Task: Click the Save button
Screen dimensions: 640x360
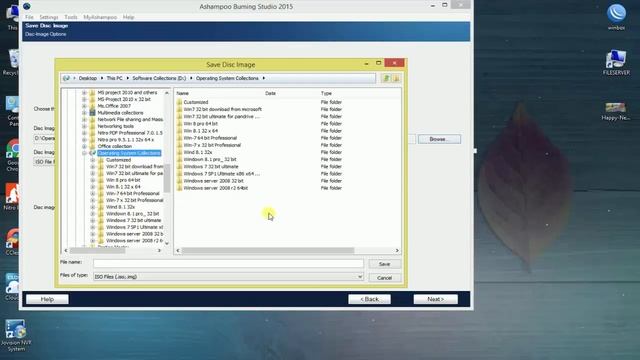Action: 384,264
